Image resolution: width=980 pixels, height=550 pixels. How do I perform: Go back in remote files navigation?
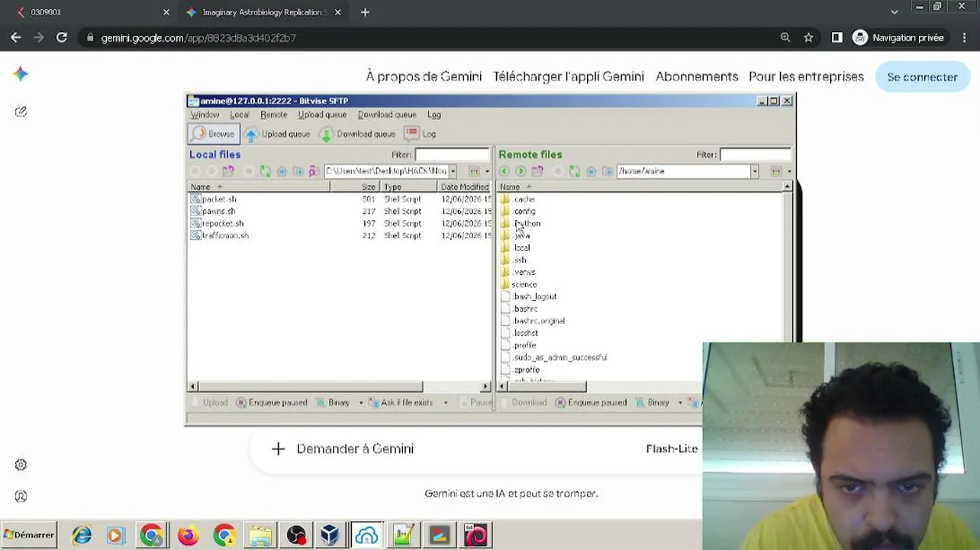(504, 171)
